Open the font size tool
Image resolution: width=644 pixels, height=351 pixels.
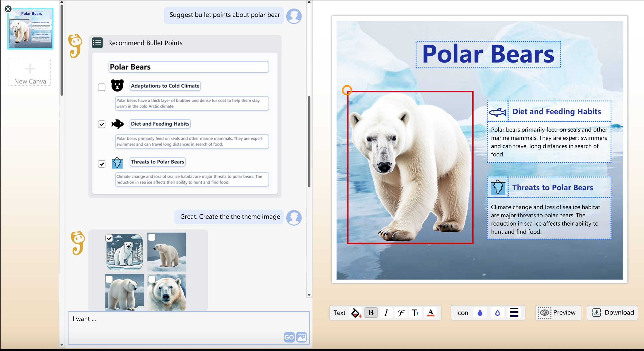click(x=416, y=313)
